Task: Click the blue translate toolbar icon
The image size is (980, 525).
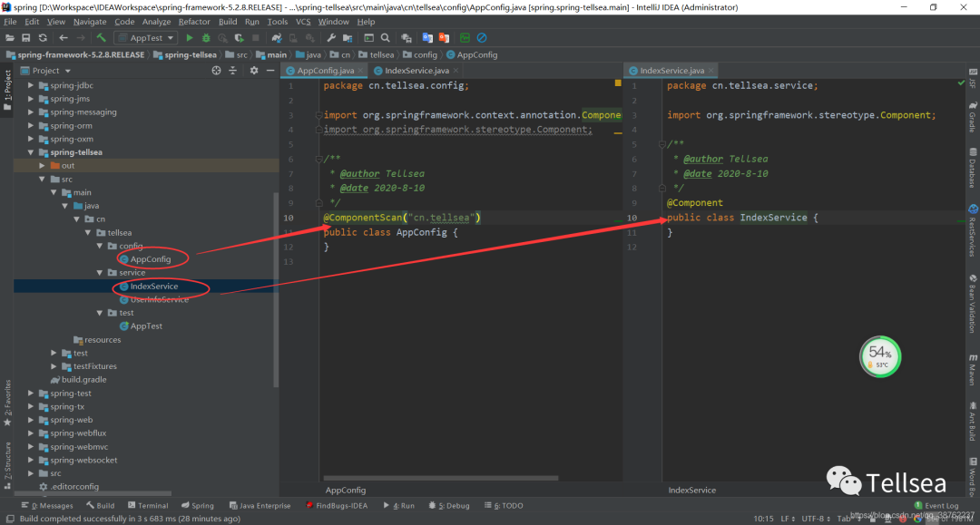Action: tap(427, 38)
